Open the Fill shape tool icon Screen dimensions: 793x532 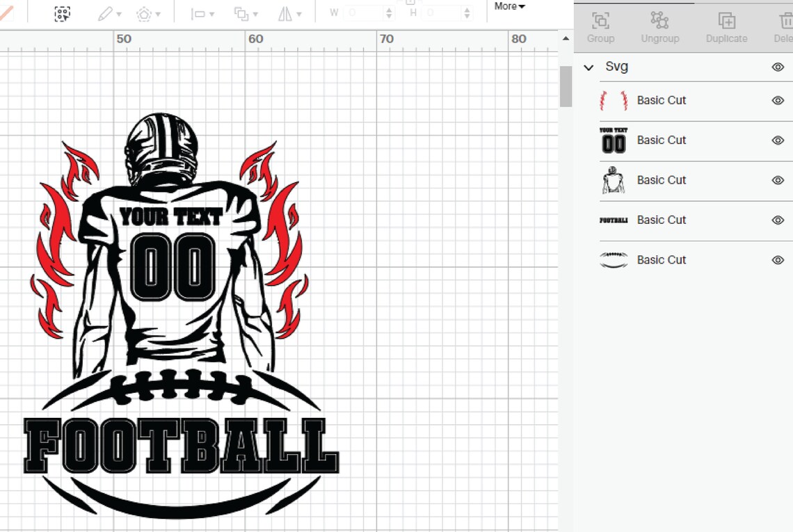pyautogui.click(x=144, y=13)
